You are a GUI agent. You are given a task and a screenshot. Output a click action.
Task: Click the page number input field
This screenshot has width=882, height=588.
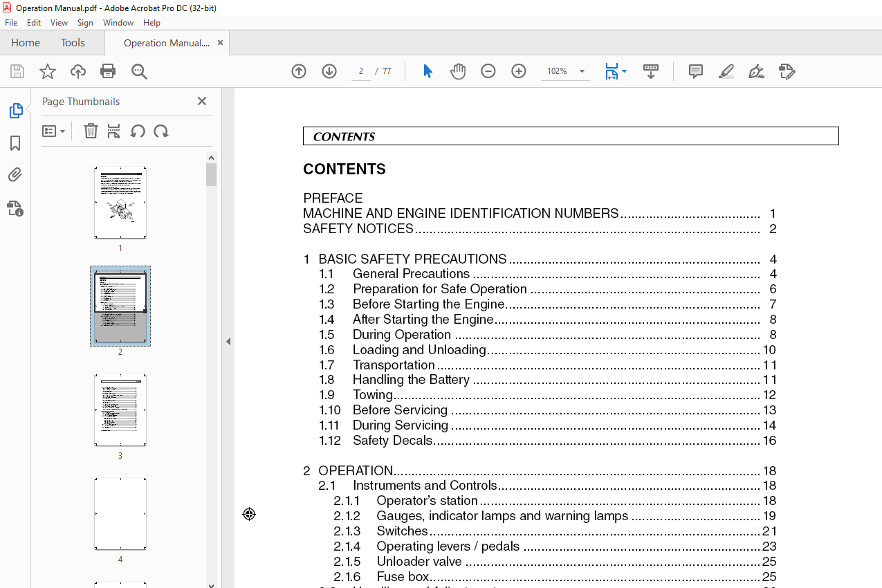tap(361, 71)
